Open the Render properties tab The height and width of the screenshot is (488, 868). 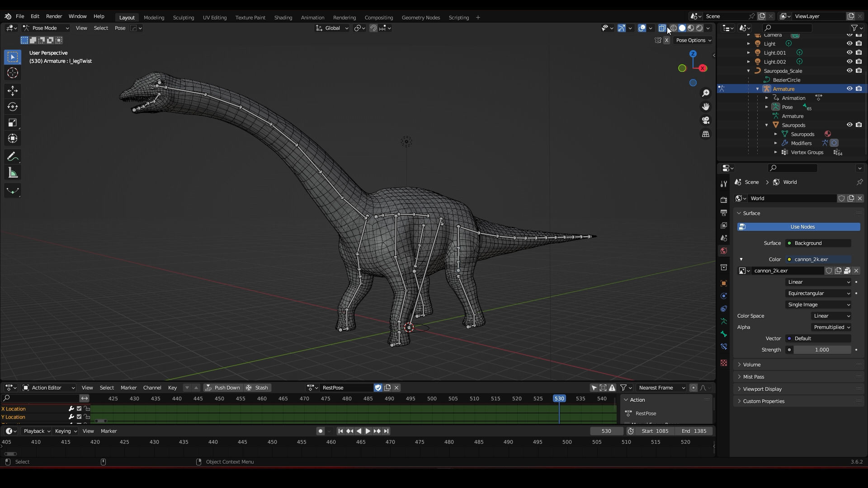click(x=724, y=200)
